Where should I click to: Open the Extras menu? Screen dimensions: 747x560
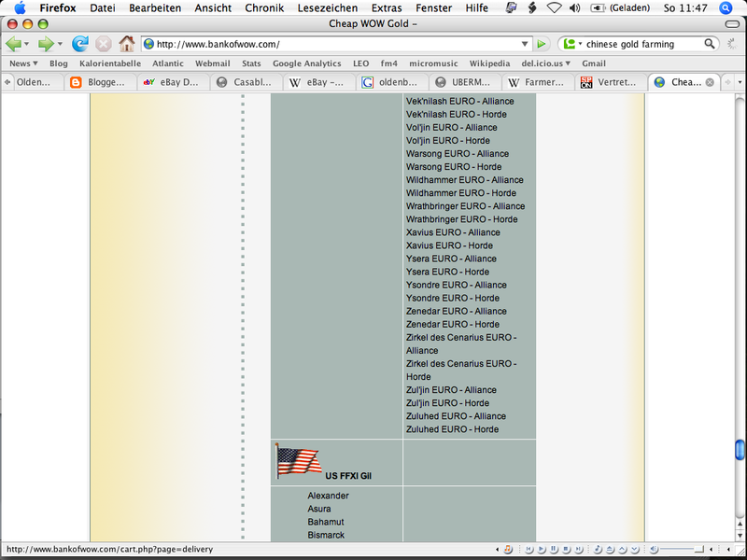(x=387, y=8)
